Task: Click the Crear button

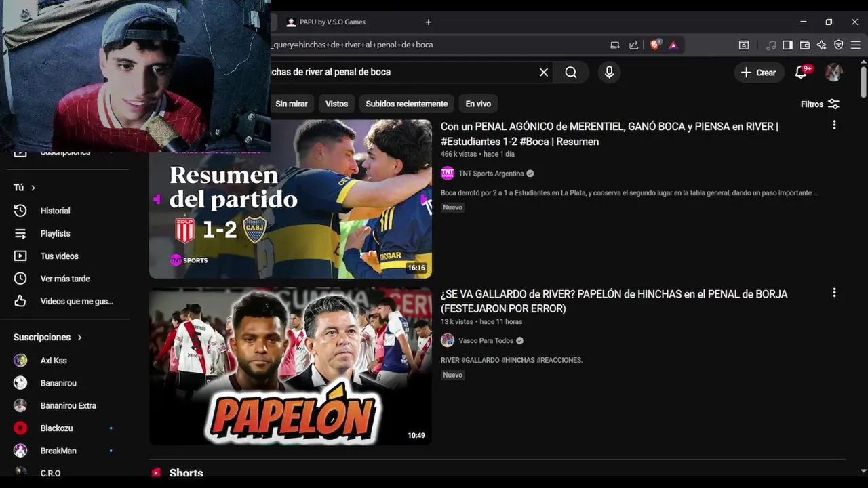Action: click(x=759, y=73)
